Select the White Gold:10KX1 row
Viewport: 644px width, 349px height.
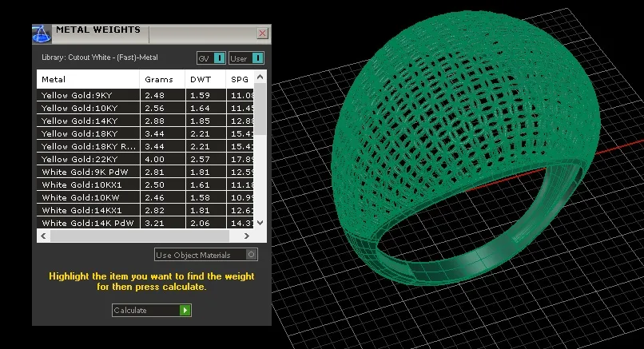[145, 184]
